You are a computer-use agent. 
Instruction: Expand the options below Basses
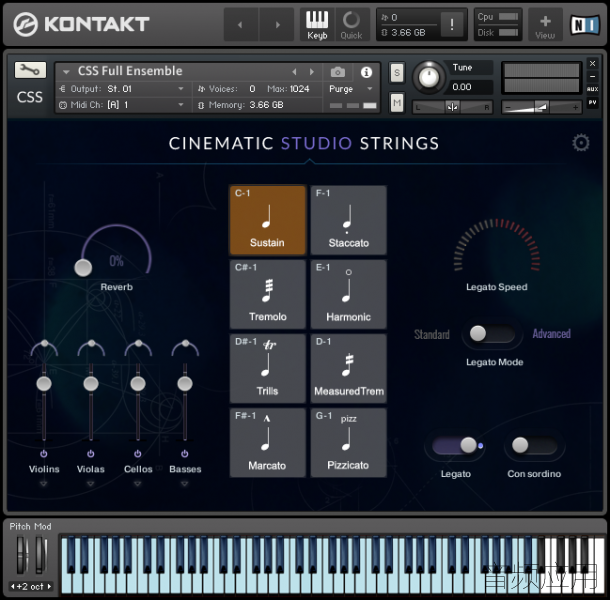click(185, 484)
